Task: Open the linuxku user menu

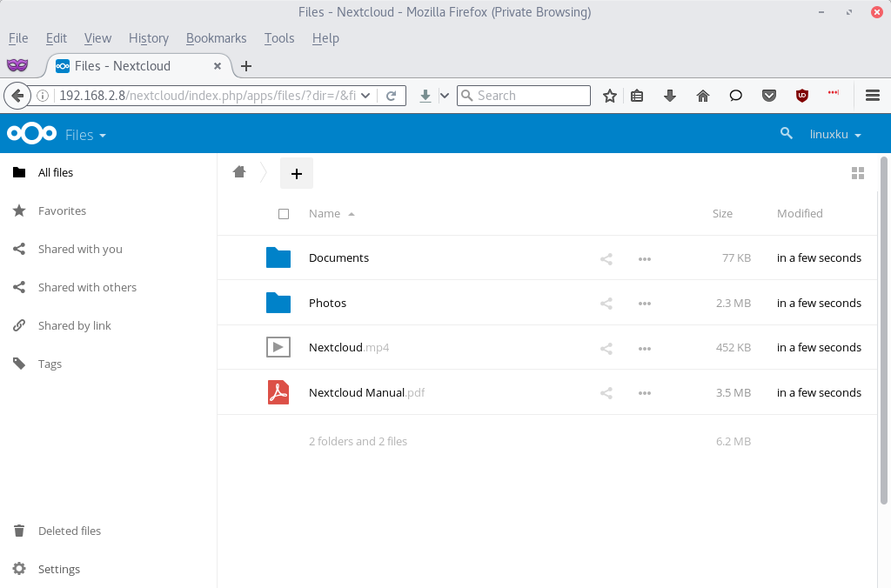Action: (x=835, y=135)
